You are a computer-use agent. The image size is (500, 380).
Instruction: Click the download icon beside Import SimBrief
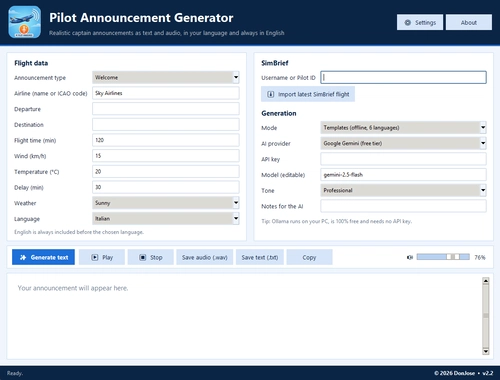[x=271, y=94]
